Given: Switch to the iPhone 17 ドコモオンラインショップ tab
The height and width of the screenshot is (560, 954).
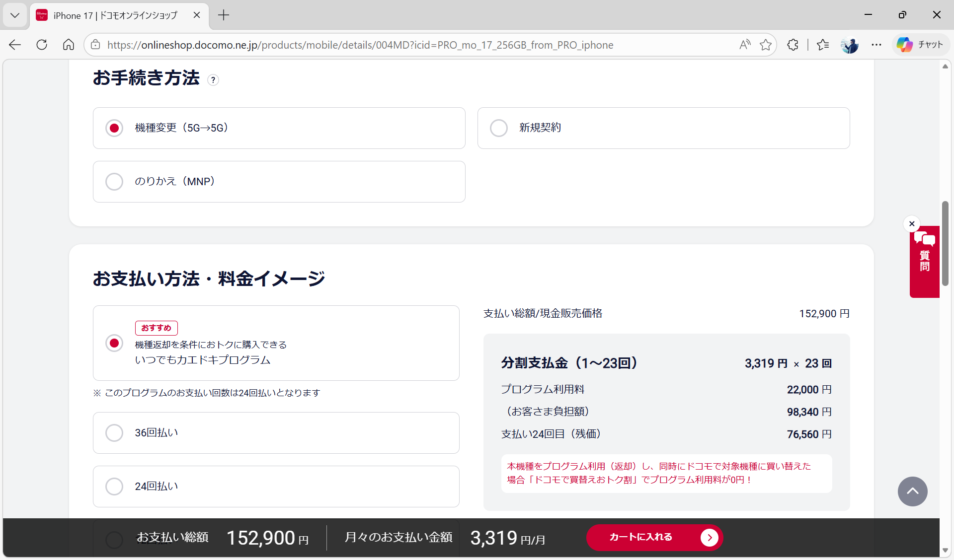Looking at the screenshot, I should pos(114,15).
